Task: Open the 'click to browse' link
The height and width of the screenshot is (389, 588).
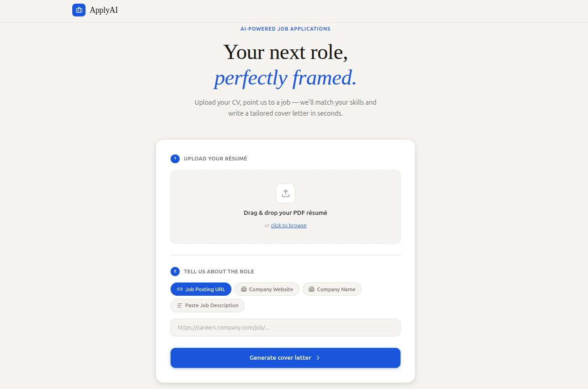Action: 289,225
